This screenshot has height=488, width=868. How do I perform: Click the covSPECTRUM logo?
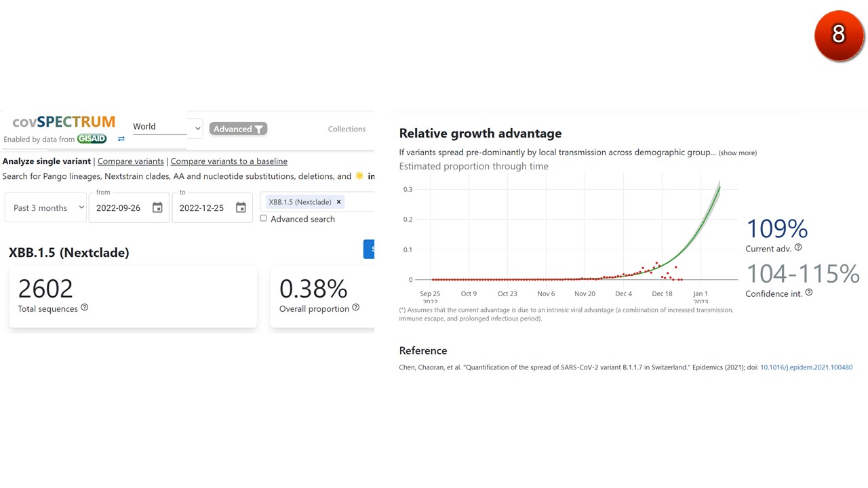point(64,122)
